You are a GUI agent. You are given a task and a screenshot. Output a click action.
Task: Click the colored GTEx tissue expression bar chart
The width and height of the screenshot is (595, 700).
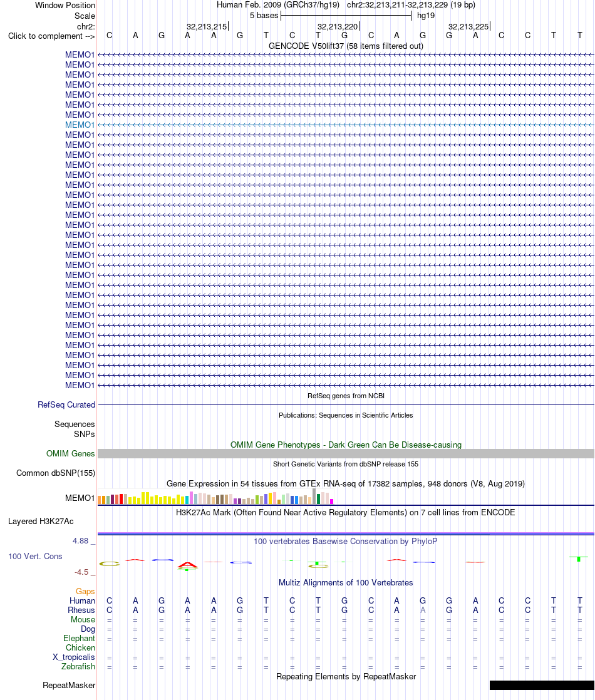tap(215, 497)
